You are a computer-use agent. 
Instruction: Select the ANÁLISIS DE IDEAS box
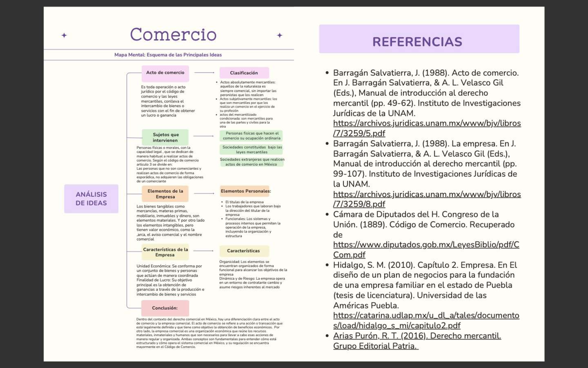pyautogui.click(x=91, y=199)
